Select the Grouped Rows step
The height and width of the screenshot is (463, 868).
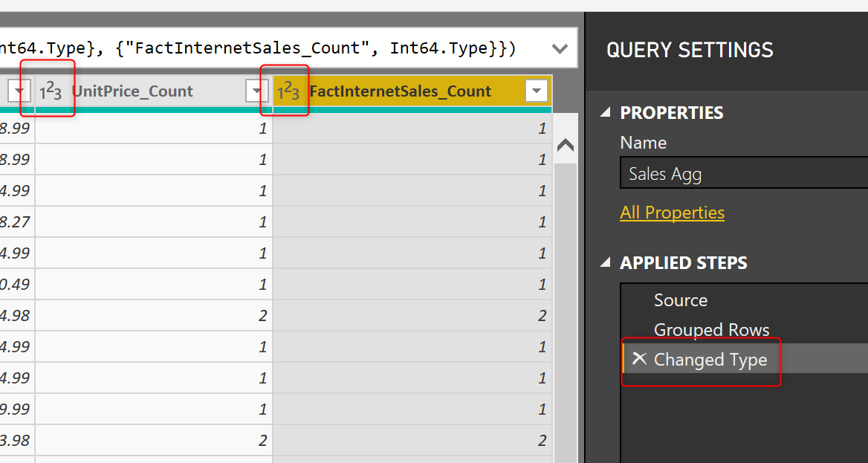tap(711, 329)
